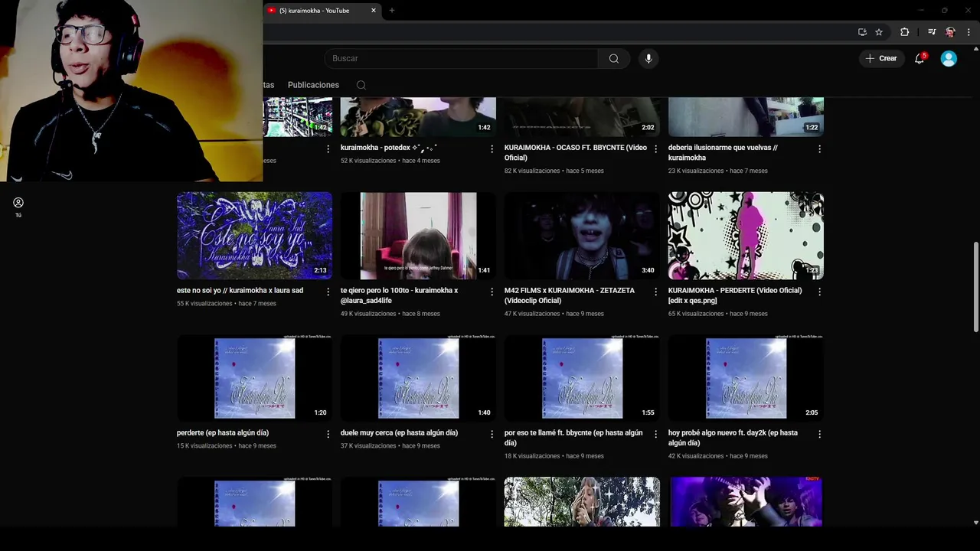Open este no soi yo video thumbnail
980x551 pixels.
pos(255,236)
